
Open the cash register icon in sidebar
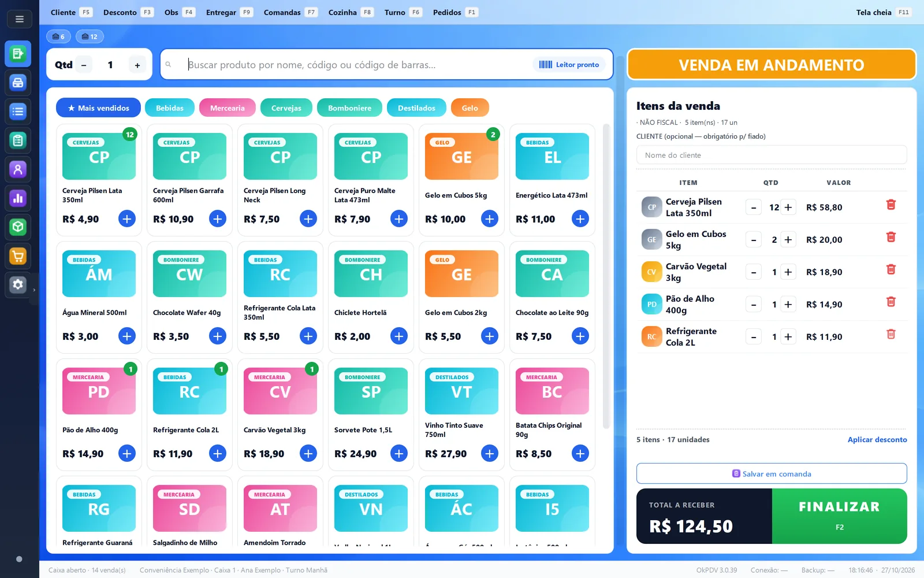(x=18, y=83)
